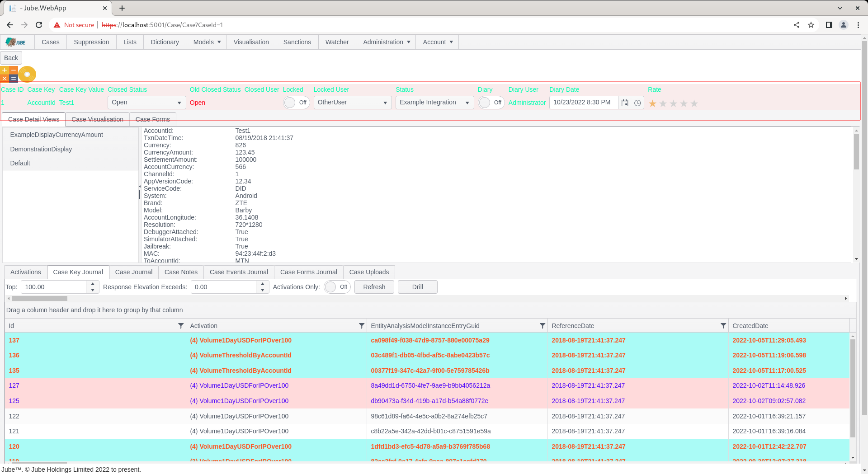Open the EntityAnalysisModelInstanceEntryGuid column filter

[x=542, y=326]
